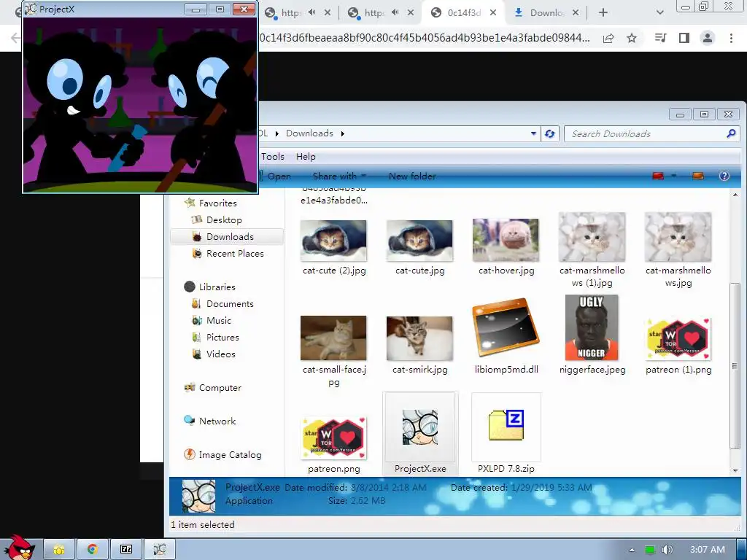747x560 pixels.
Task: Click the refresh button beside address bar
Action: click(549, 134)
